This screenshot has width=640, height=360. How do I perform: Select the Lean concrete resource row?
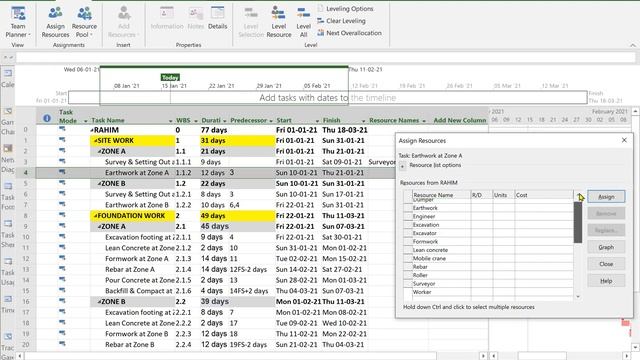click(488, 250)
